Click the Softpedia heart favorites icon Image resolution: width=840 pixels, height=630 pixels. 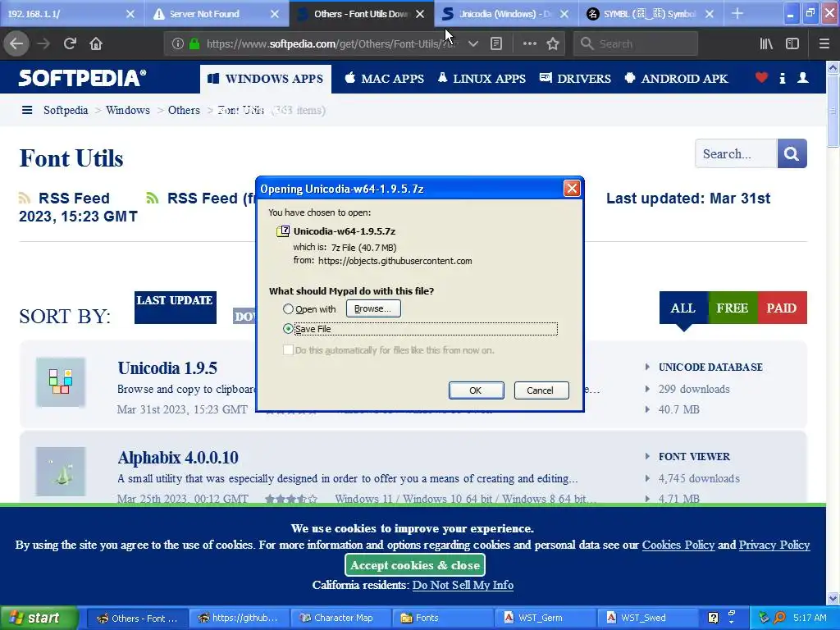coord(761,78)
